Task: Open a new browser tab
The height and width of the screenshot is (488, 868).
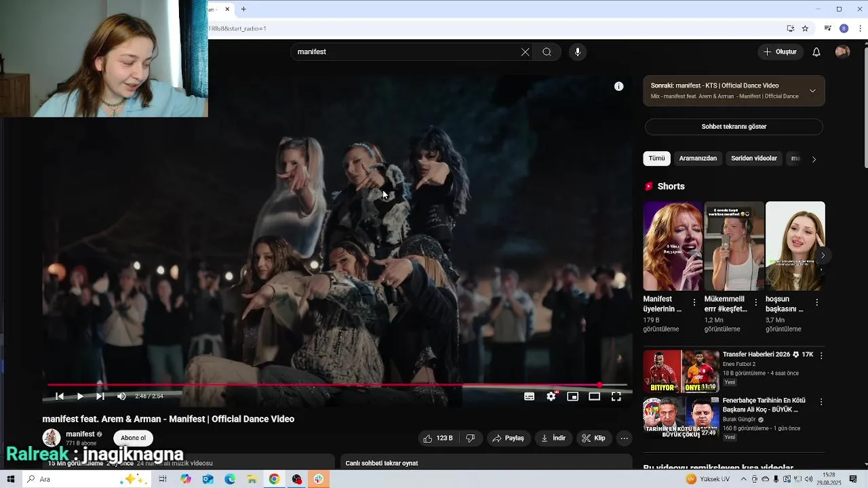Action: tap(243, 9)
